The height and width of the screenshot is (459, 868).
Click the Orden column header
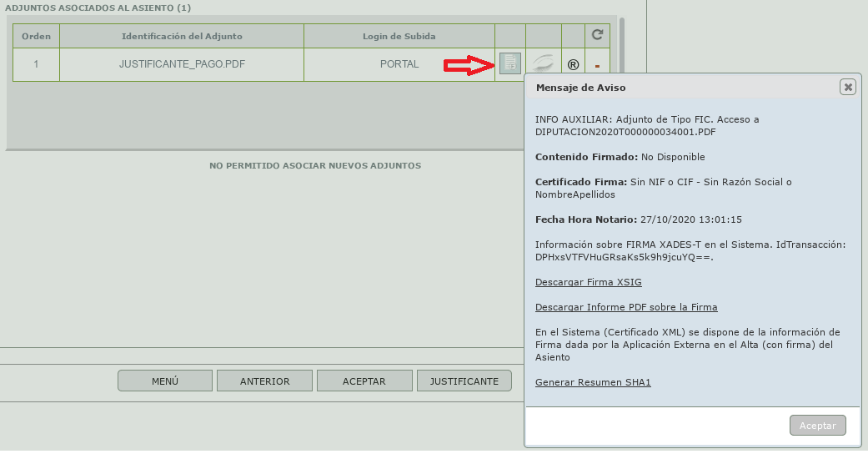tap(36, 36)
